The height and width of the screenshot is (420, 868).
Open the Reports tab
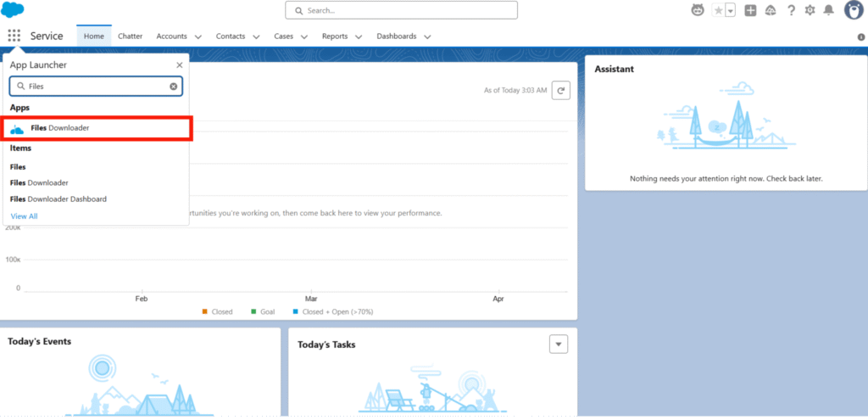[335, 36]
